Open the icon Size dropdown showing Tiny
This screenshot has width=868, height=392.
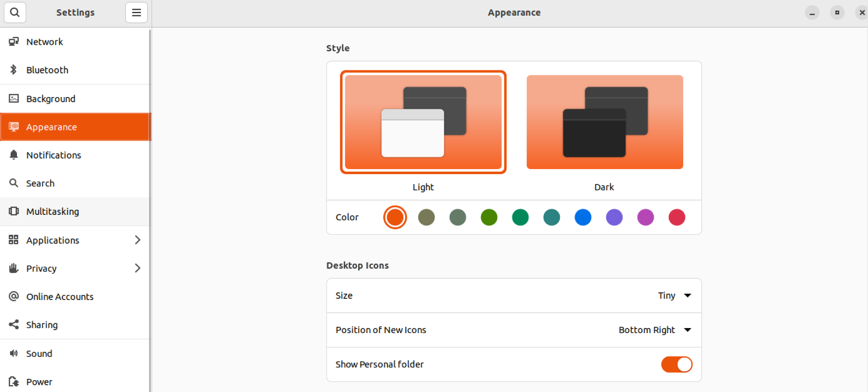675,295
